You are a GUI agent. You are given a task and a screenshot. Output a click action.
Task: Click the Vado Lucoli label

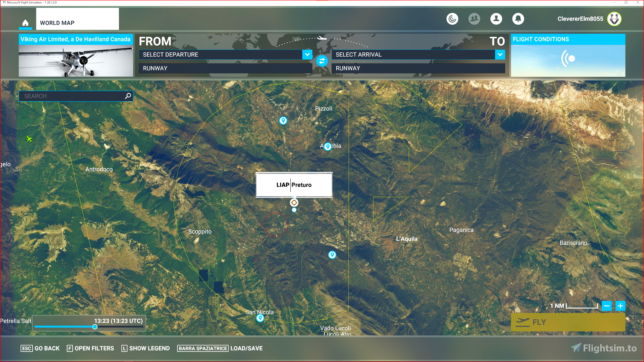336,328
